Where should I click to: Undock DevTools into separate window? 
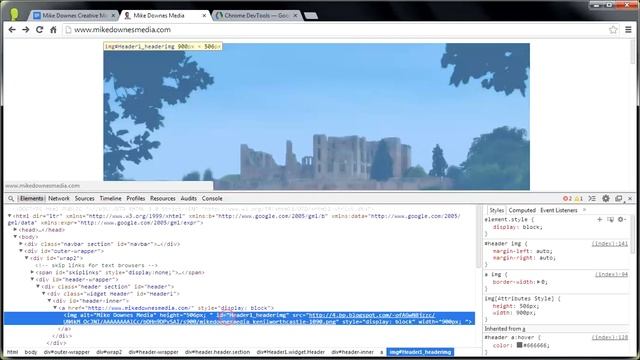click(619, 198)
